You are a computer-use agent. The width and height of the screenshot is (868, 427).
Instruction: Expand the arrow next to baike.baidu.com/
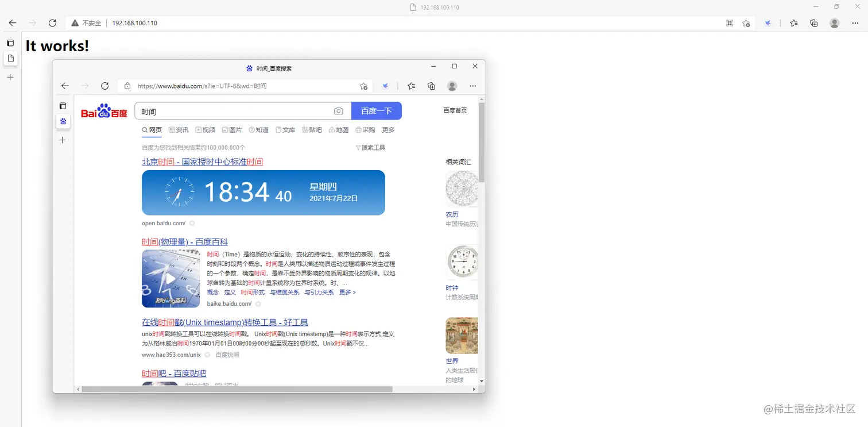pos(258,303)
